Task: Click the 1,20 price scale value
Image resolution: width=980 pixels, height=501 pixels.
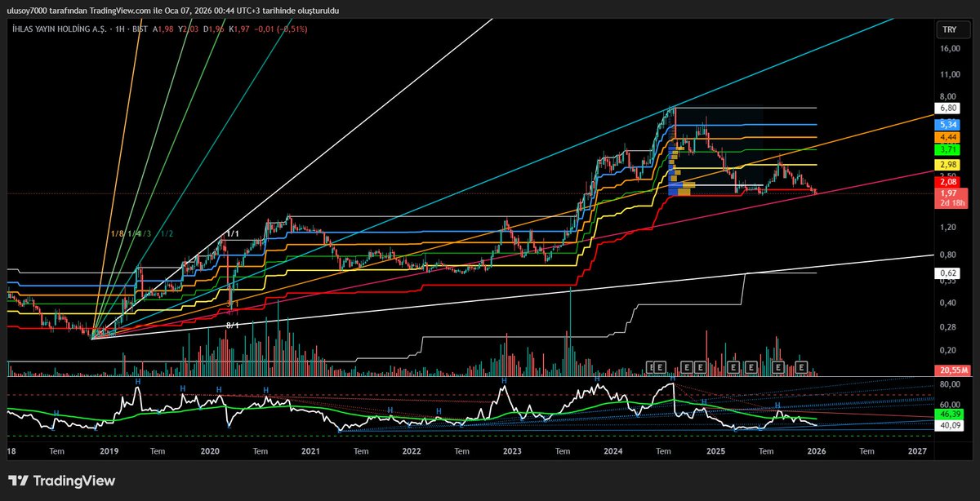Action: point(950,227)
